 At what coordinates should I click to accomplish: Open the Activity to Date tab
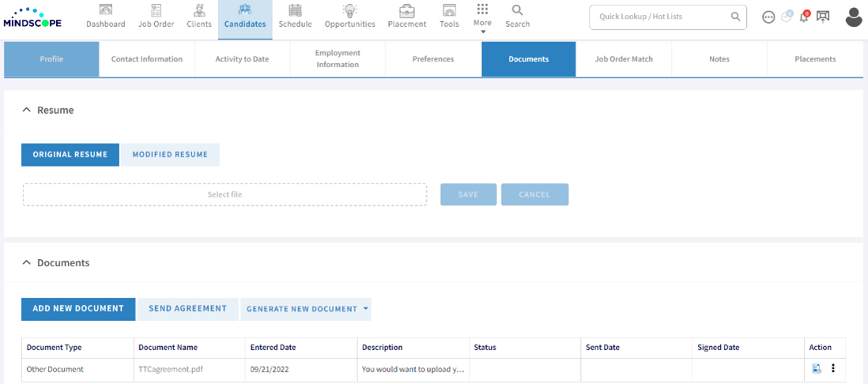click(242, 59)
